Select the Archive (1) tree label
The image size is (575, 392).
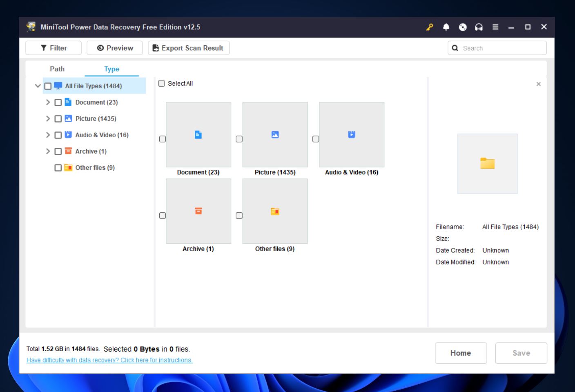[x=91, y=151]
